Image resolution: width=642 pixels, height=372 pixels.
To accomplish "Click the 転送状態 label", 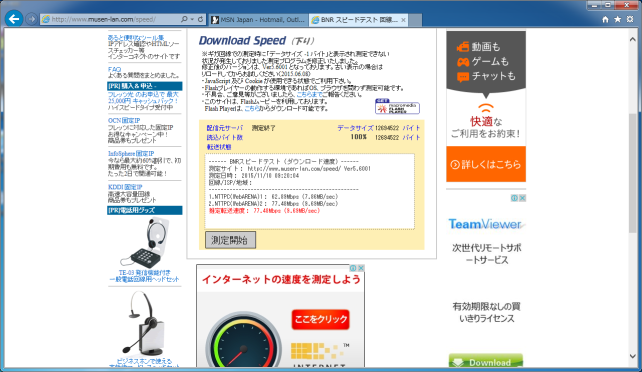I will point(219,147).
